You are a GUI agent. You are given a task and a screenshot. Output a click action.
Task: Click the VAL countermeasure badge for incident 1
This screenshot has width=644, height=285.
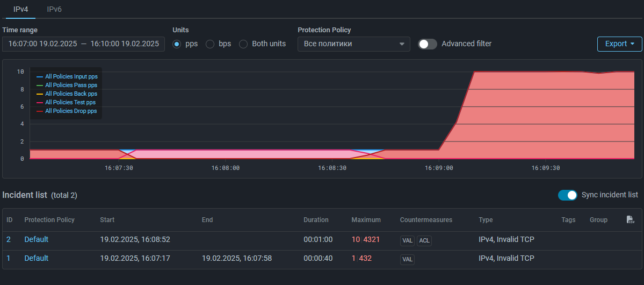pyautogui.click(x=407, y=259)
